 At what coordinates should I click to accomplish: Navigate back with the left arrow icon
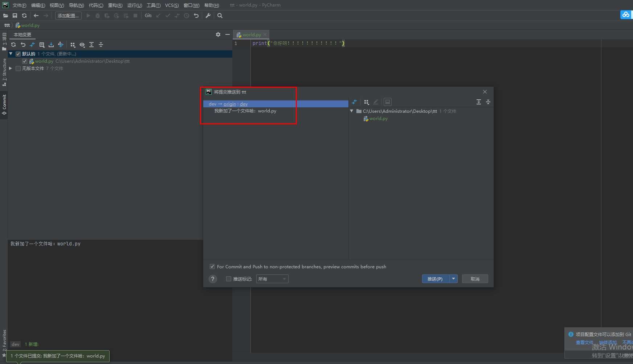point(36,16)
